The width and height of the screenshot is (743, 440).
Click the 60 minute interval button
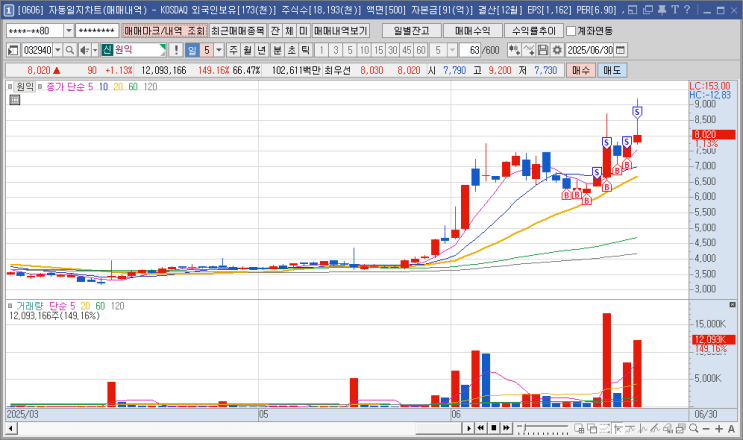click(x=421, y=50)
